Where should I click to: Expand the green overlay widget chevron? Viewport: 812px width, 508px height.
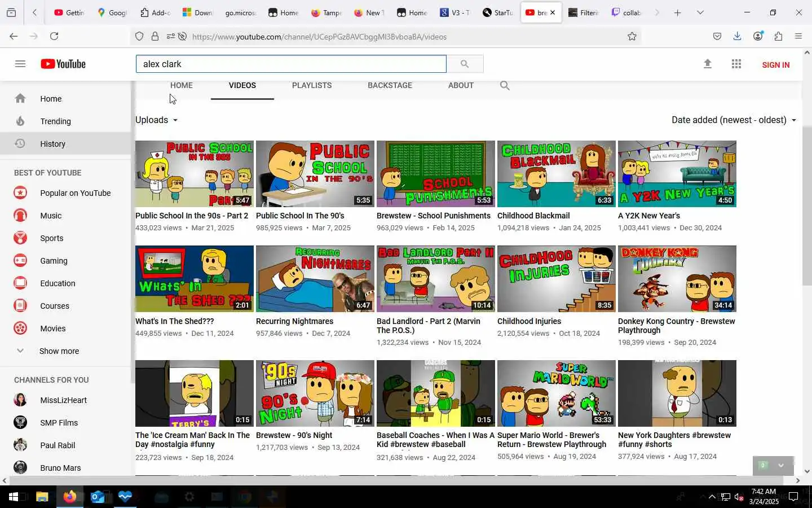click(781, 465)
